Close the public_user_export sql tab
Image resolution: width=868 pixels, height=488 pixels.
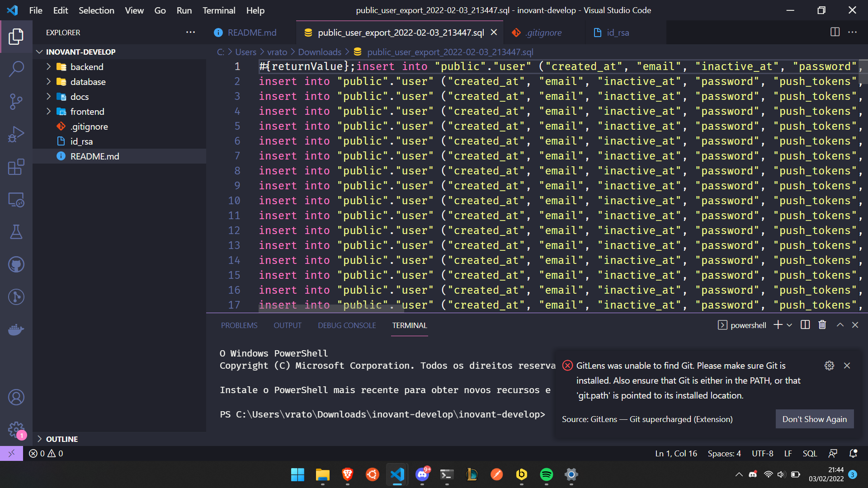[x=494, y=32]
